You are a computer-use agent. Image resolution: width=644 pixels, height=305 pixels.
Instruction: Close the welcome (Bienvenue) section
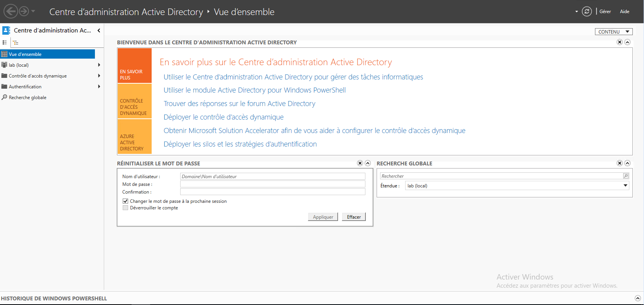620,42
